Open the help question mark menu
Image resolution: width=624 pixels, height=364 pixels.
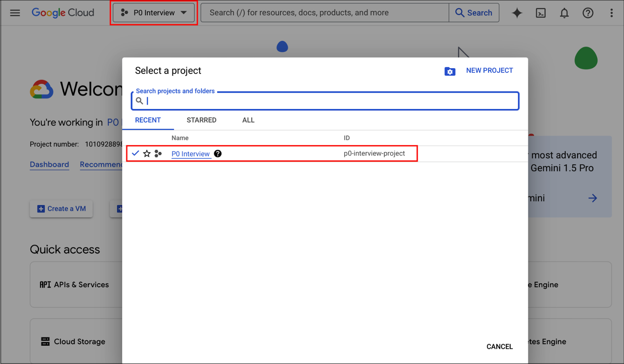tap(588, 13)
